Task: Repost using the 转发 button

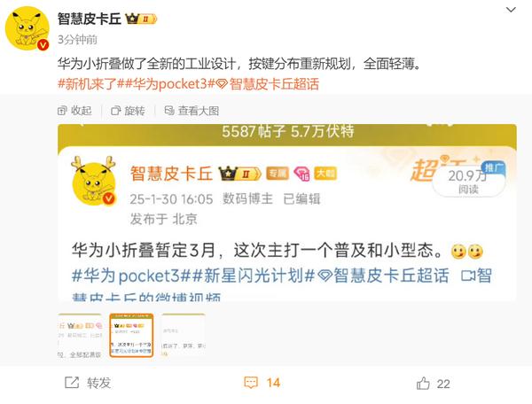Action: (88, 383)
